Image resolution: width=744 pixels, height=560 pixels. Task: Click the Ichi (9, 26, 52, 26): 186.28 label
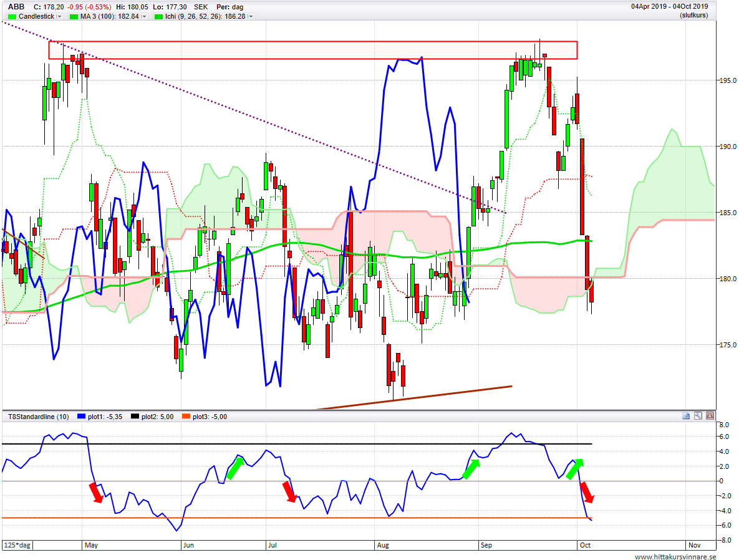[x=205, y=16]
